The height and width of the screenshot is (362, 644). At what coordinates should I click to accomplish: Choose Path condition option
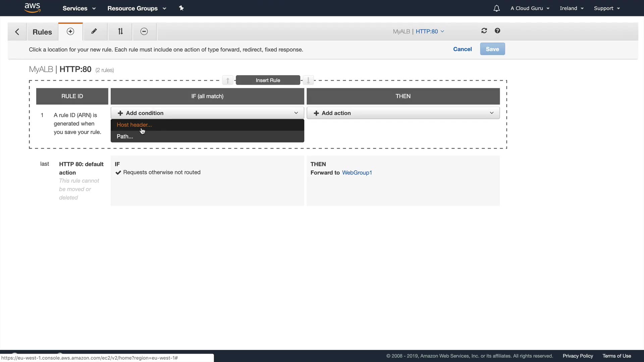pyautogui.click(x=125, y=136)
